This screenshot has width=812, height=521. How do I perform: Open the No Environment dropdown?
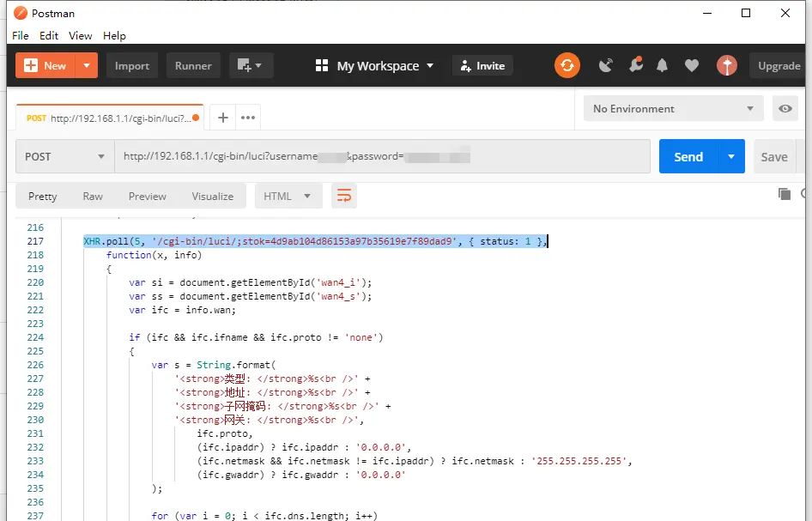tap(673, 109)
